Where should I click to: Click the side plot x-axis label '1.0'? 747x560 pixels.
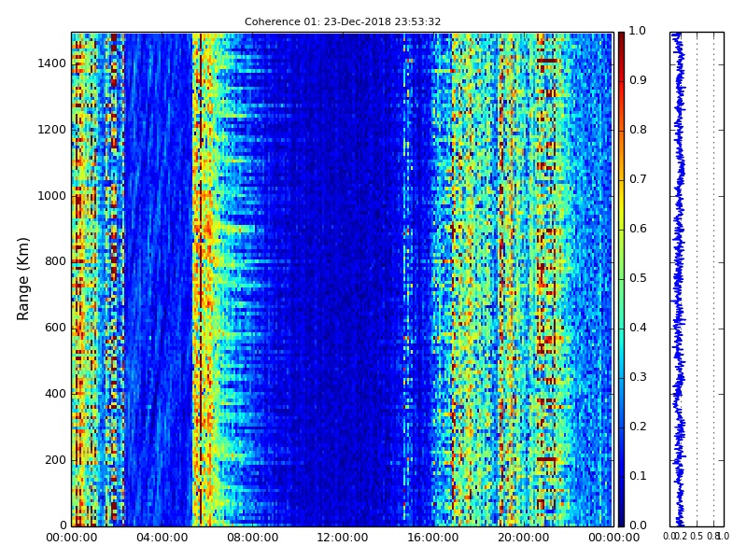pyautogui.click(x=723, y=536)
